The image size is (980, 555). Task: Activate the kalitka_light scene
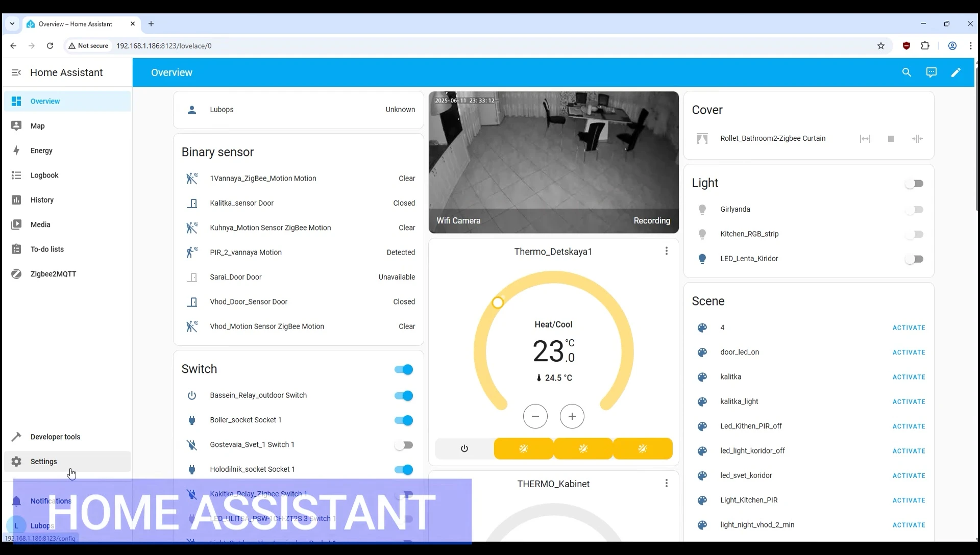tap(909, 402)
